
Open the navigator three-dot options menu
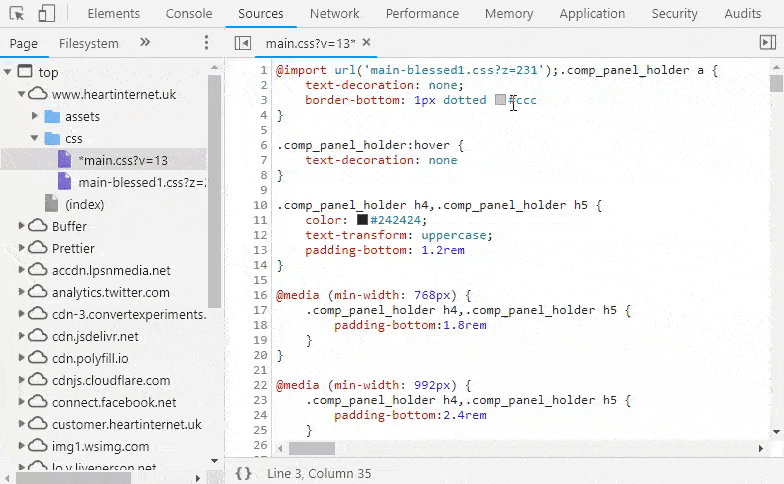[206, 43]
